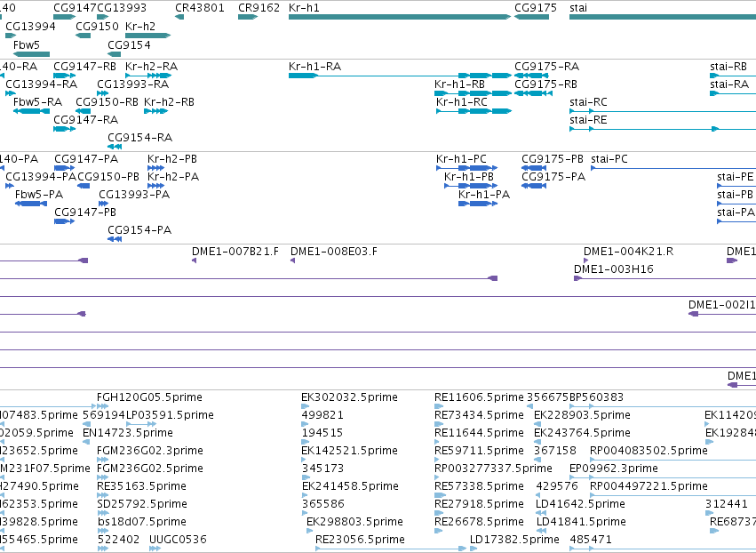
Task: Click the RE73434.5prime EST label
Action: tap(479, 415)
